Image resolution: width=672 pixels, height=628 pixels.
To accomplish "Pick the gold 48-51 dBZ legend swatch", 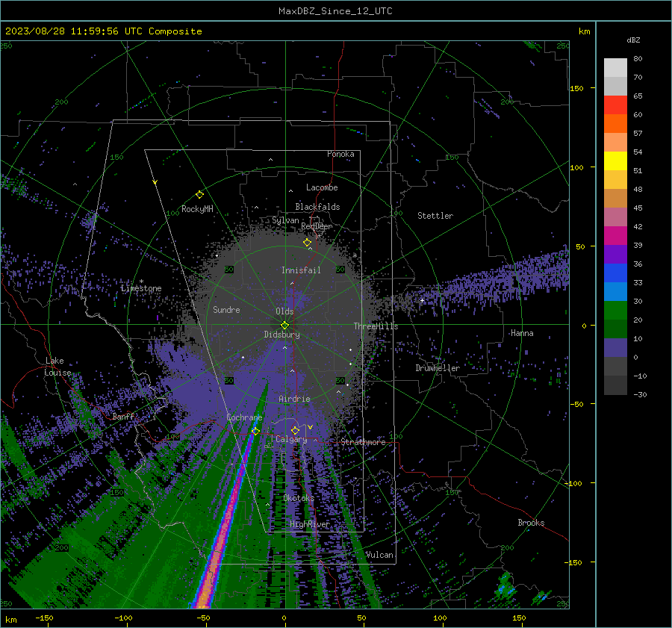I will (615, 180).
